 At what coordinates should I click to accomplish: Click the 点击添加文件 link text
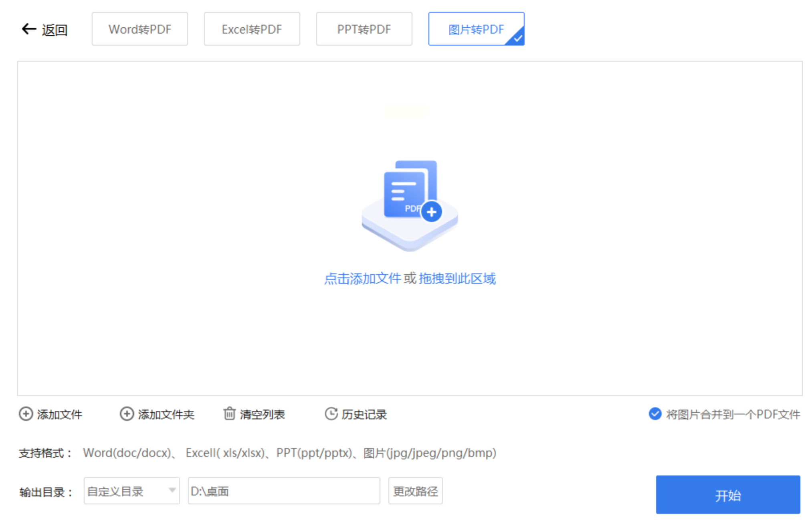362,279
